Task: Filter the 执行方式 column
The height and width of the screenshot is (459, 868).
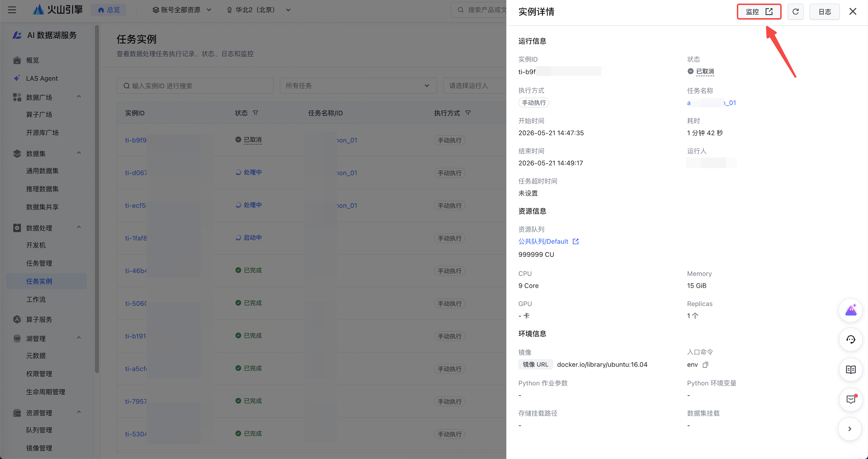Action: (x=468, y=113)
